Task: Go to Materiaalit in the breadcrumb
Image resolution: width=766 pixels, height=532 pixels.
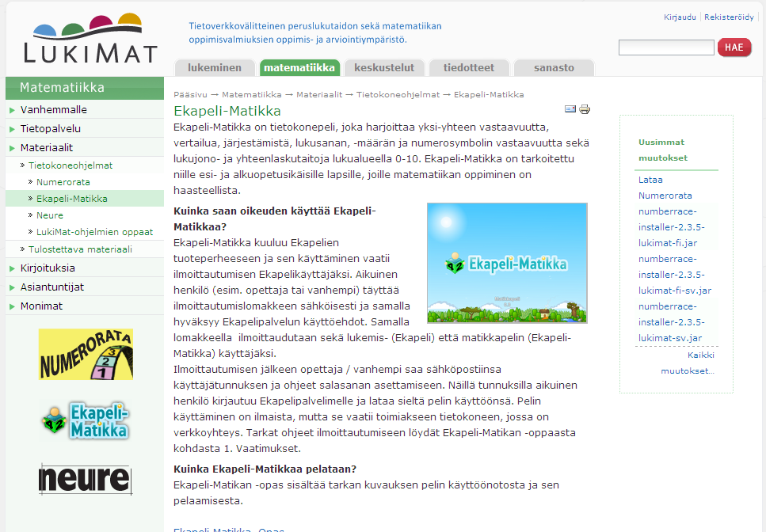Action: 319,95
